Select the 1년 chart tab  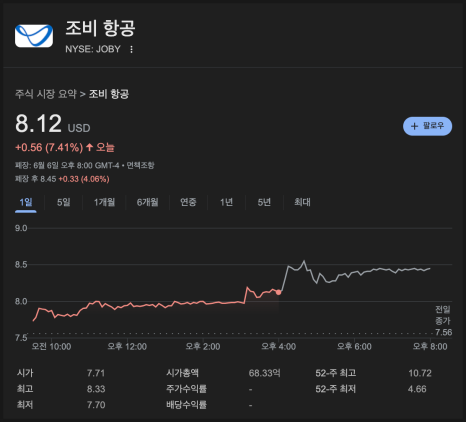[226, 202]
